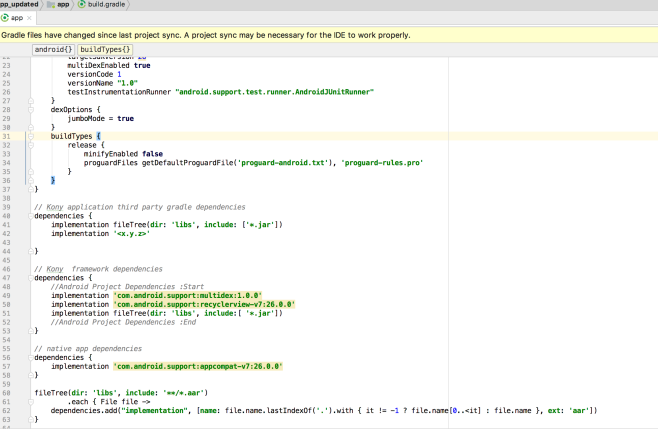Click 'proguard-android.txt' string
658x429 pixels.
(283, 163)
